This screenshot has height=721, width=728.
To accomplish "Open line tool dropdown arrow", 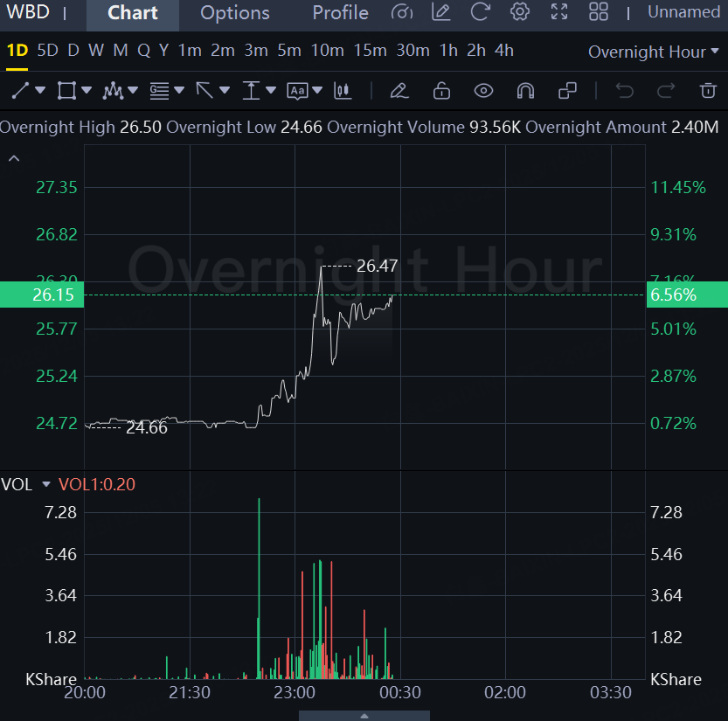I will coord(40,90).
